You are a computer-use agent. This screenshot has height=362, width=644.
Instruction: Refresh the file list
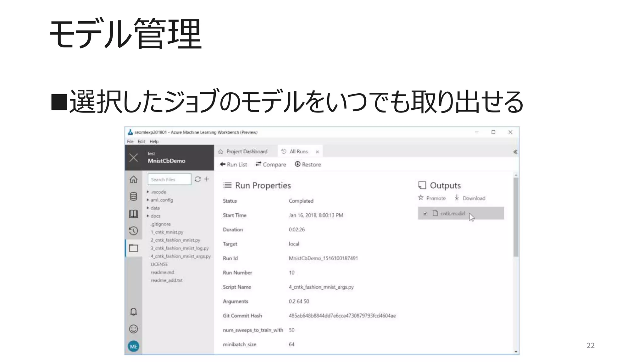point(197,179)
